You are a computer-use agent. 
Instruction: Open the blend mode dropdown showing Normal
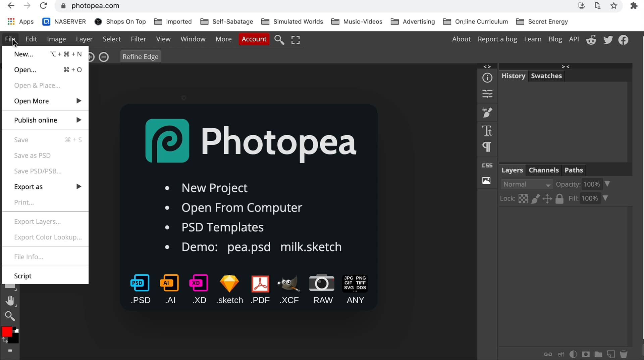pos(526,184)
